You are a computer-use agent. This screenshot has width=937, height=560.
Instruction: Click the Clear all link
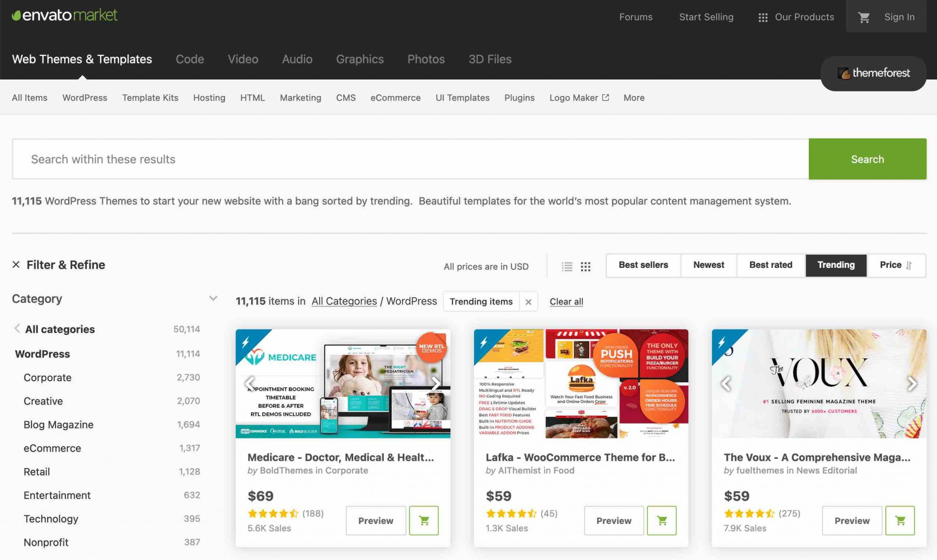(x=566, y=301)
